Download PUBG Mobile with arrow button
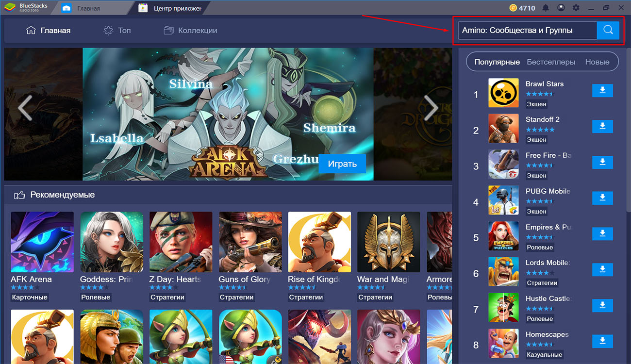This screenshot has height=364, width=631. (x=602, y=198)
